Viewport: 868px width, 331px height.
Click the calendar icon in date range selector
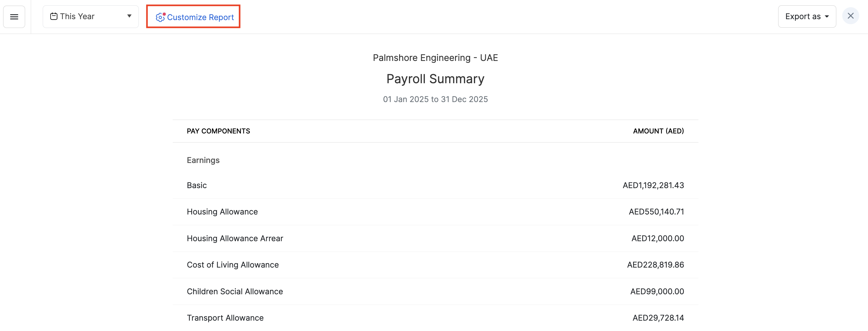click(x=54, y=16)
